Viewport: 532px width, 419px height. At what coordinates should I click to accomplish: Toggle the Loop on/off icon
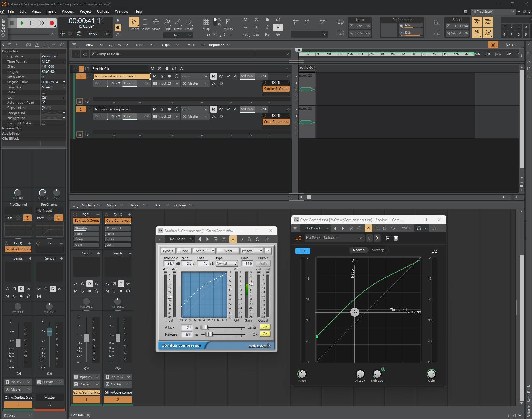[341, 22]
